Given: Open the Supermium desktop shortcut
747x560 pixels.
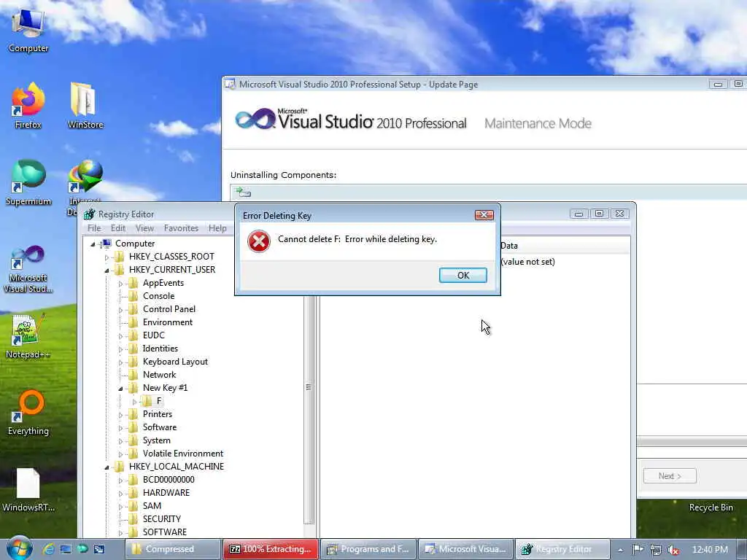Looking at the screenshot, I should (28, 182).
